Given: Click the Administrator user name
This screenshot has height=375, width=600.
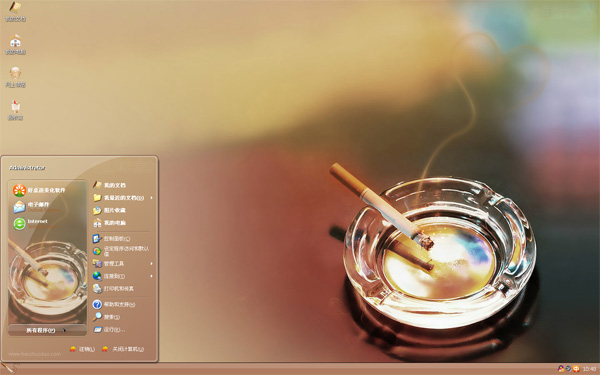Looking at the screenshot, I should click(27, 168).
